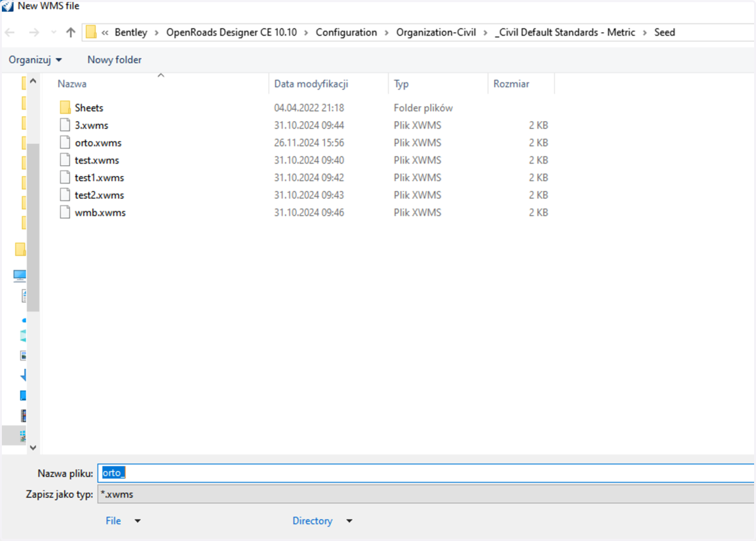Click the file icon of test2.xwms
This screenshot has width=756, height=541.
click(65, 195)
